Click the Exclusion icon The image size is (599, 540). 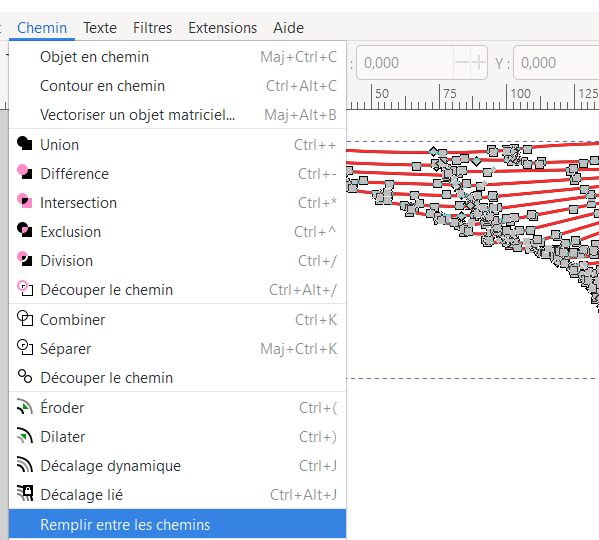[x=25, y=230]
